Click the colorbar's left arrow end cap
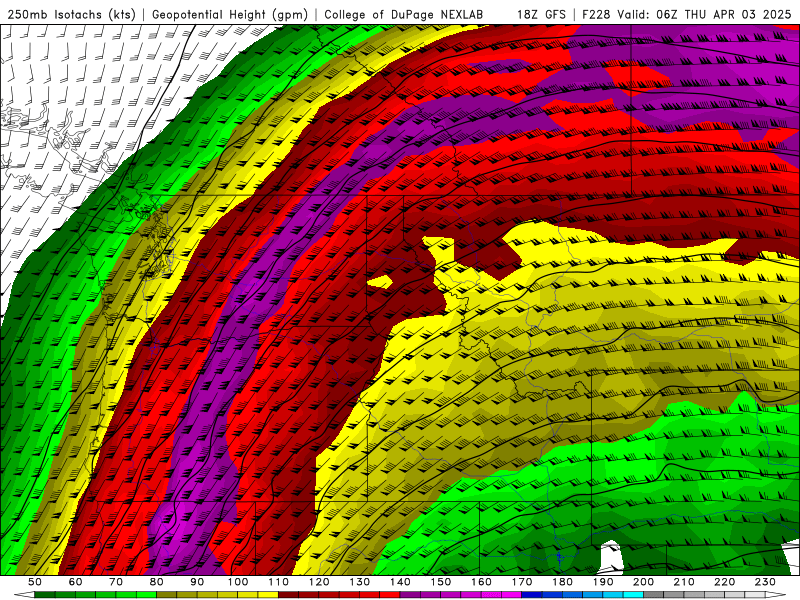This screenshot has width=800, height=600. [x=24, y=595]
